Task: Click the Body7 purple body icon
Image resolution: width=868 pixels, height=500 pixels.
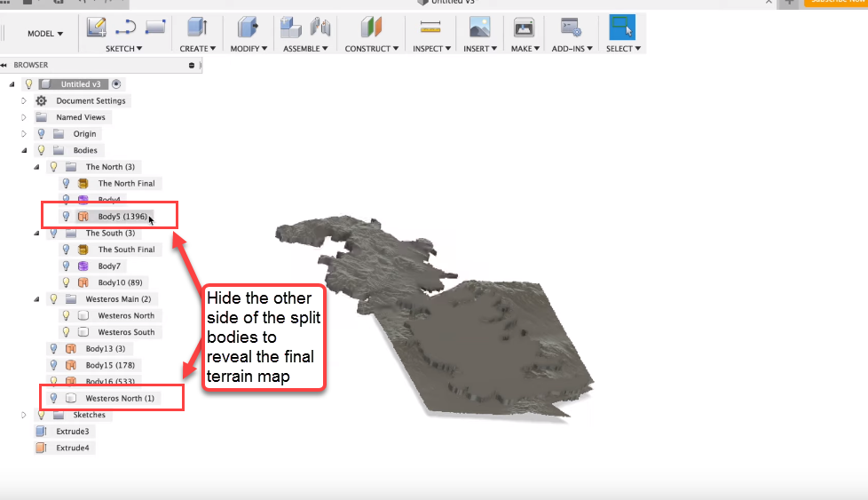Action: (x=83, y=266)
